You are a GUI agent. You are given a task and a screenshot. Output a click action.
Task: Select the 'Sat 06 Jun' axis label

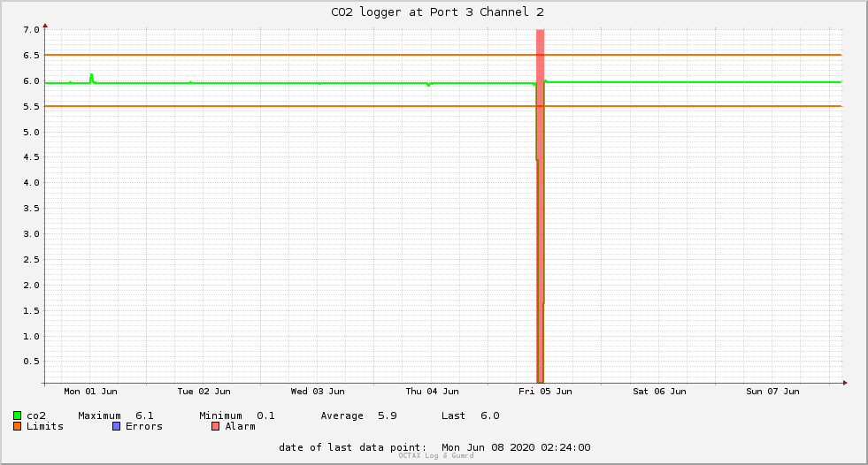click(659, 392)
